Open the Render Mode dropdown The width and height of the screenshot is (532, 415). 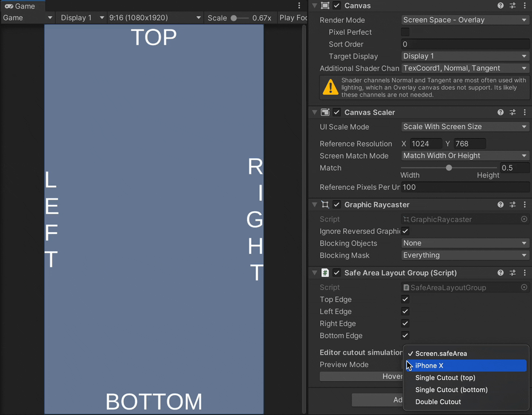click(465, 20)
